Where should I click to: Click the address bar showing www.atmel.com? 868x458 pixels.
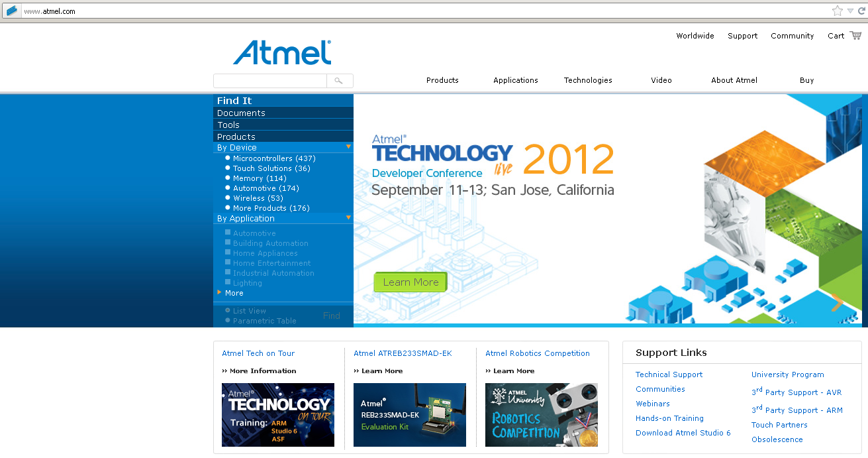pos(424,11)
